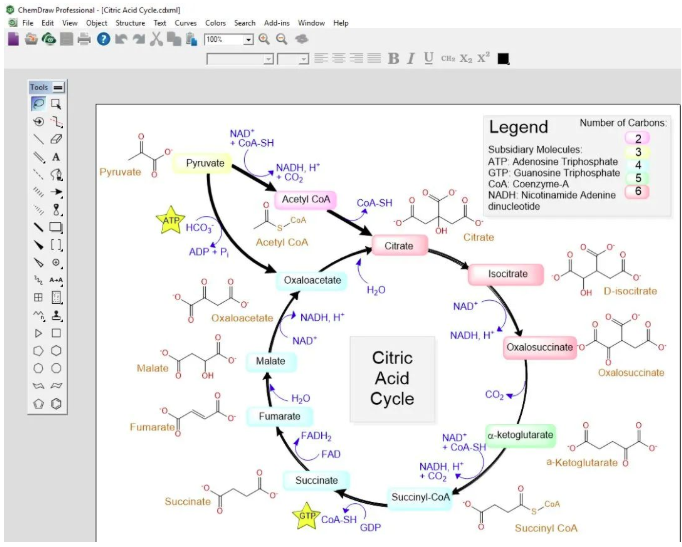Screen dimensions: 682x547
Task: Choose the Bold Bond tool
Action: (38, 227)
